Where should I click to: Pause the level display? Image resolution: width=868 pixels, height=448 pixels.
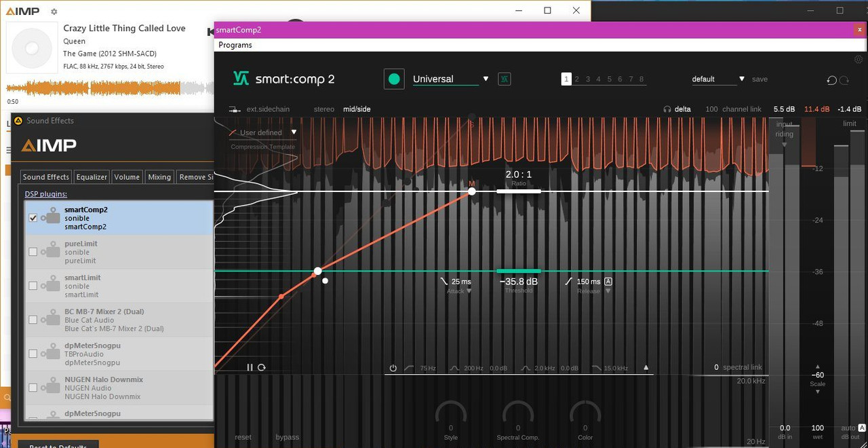250,367
